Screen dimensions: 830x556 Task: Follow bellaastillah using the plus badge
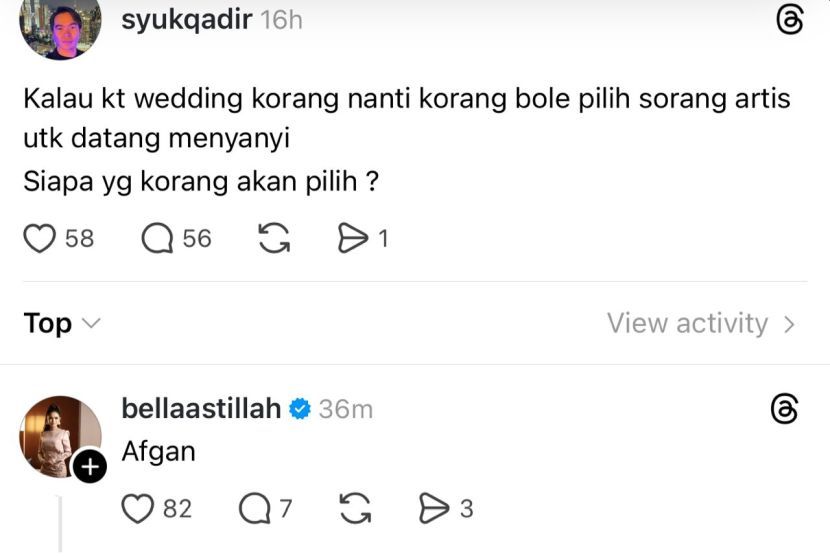89,467
